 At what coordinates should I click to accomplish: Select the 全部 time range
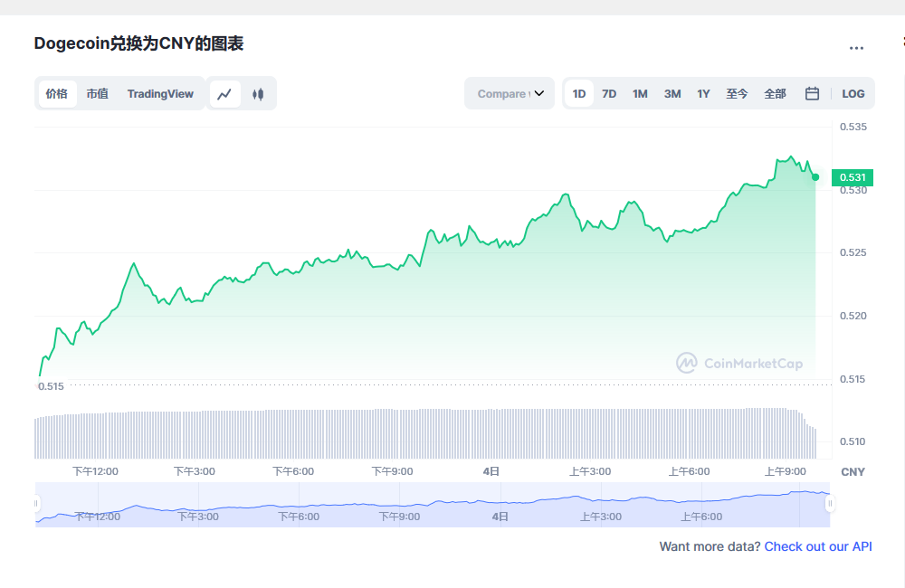pyautogui.click(x=776, y=94)
